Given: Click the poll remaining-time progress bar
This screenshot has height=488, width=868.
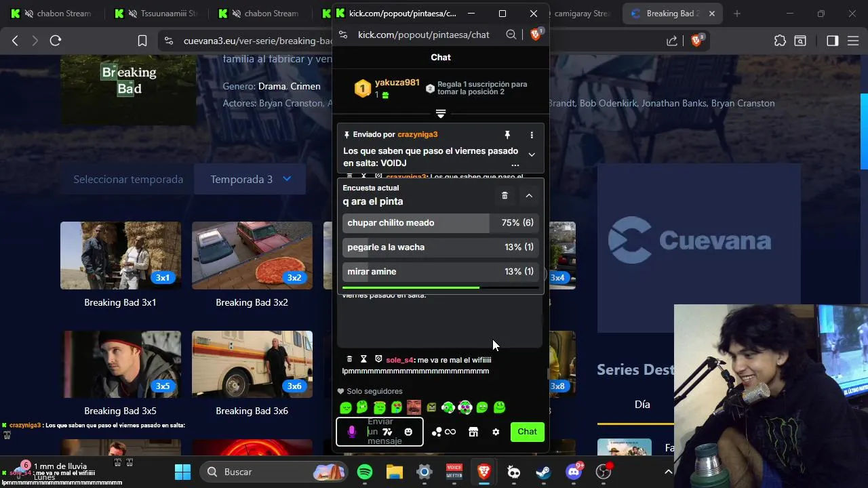Looking at the screenshot, I should pyautogui.click(x=441, y=287).
